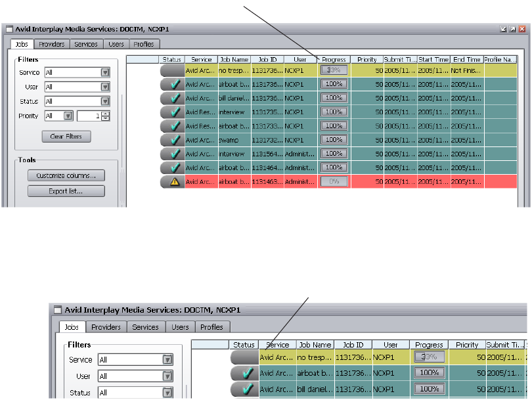Click the checkmark status icon for the NCXP1 interview job

[x=175, y=112]
